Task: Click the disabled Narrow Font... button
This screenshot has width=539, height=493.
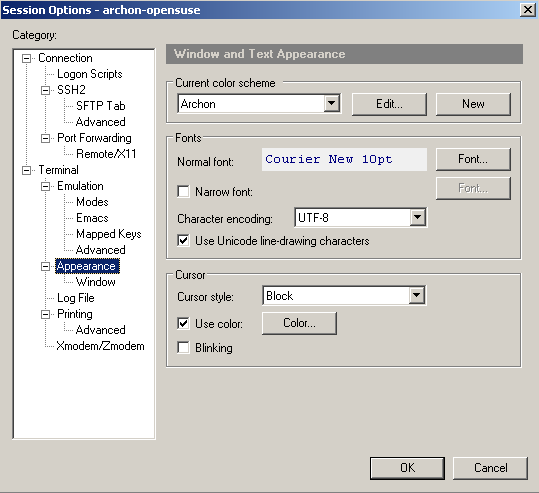Action: pos(473,188)
